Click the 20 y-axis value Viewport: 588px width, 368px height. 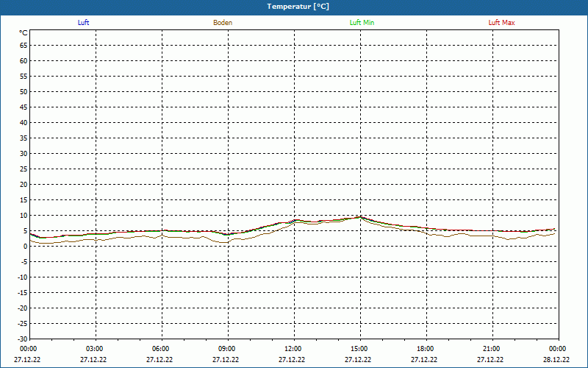pyautogui.click(x=24, y=185)
